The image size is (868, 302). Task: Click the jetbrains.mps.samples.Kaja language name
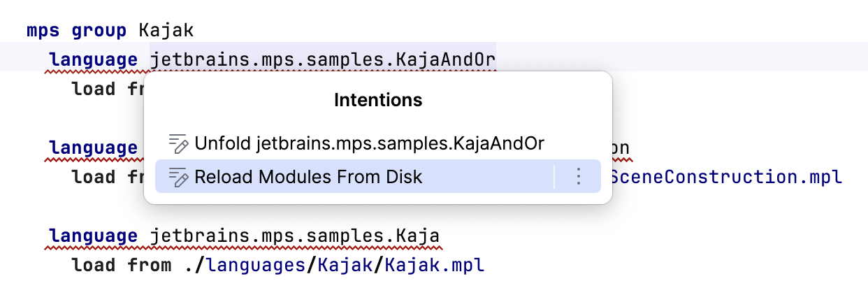point(295,236)
